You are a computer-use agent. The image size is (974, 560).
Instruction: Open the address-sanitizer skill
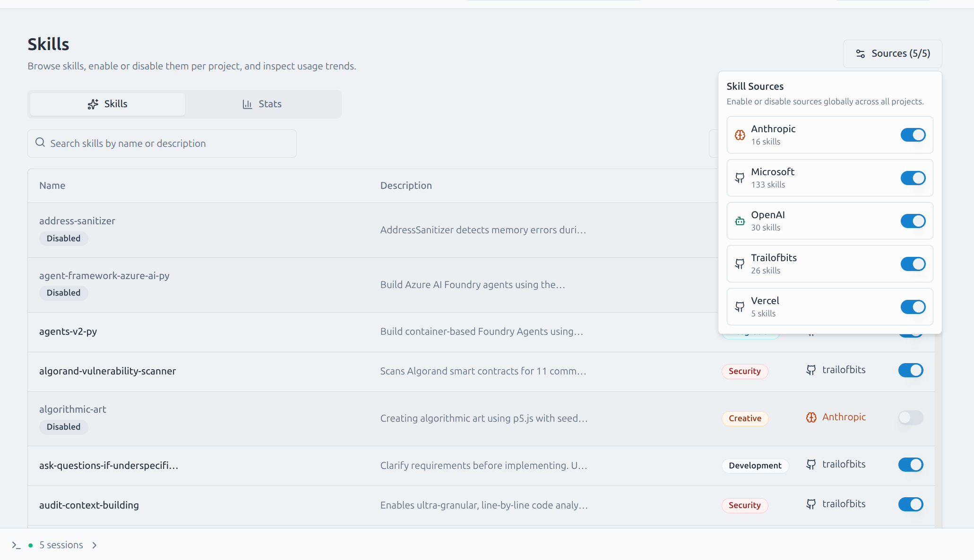point(77,221)
